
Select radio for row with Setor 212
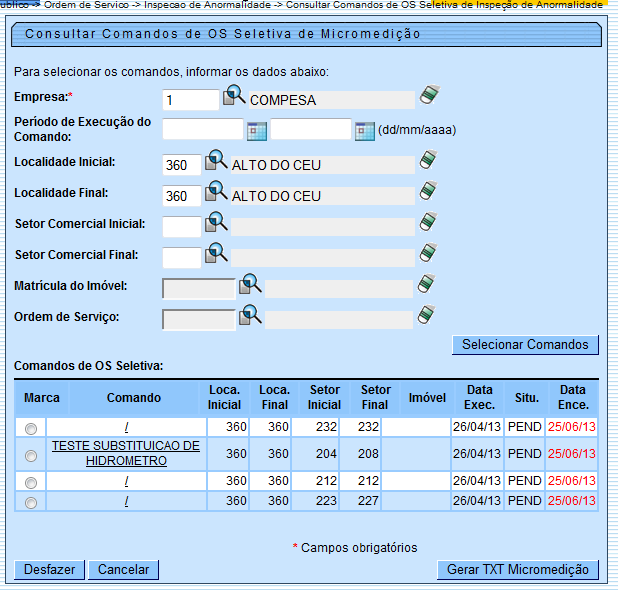pyautogui.click(x=31, y=483)
